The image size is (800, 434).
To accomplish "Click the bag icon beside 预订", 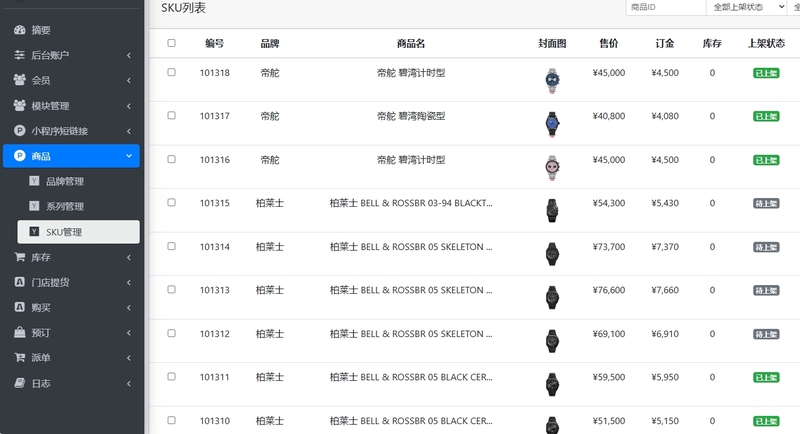I will click(19, 333).
